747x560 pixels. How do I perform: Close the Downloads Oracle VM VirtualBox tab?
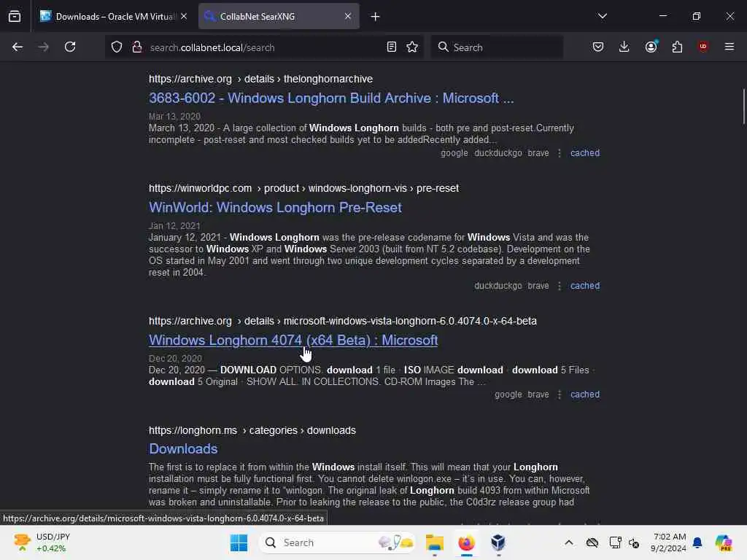point(184,17)
